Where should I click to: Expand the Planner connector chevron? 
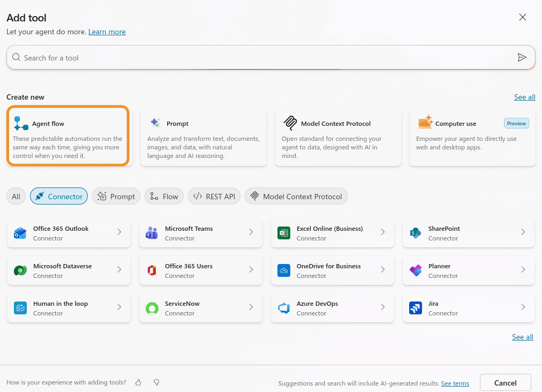(x=523, y=270)
